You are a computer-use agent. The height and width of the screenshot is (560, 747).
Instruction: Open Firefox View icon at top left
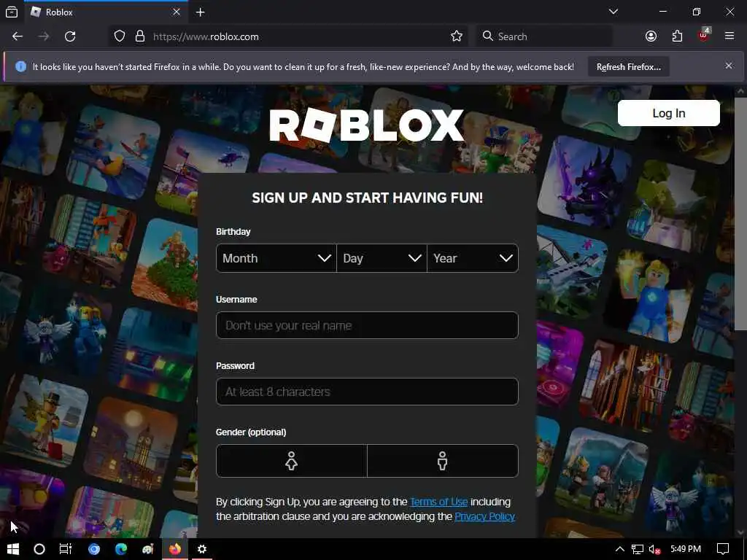12,12
